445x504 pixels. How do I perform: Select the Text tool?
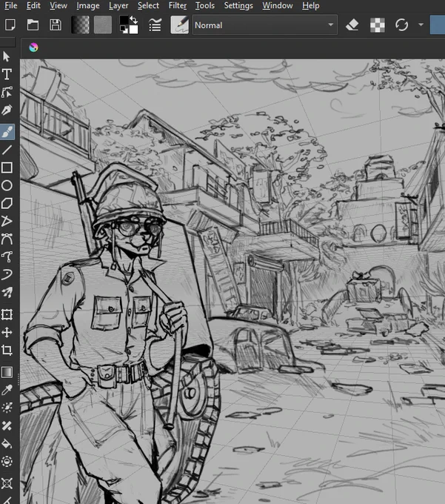click(x=7, y=74)
